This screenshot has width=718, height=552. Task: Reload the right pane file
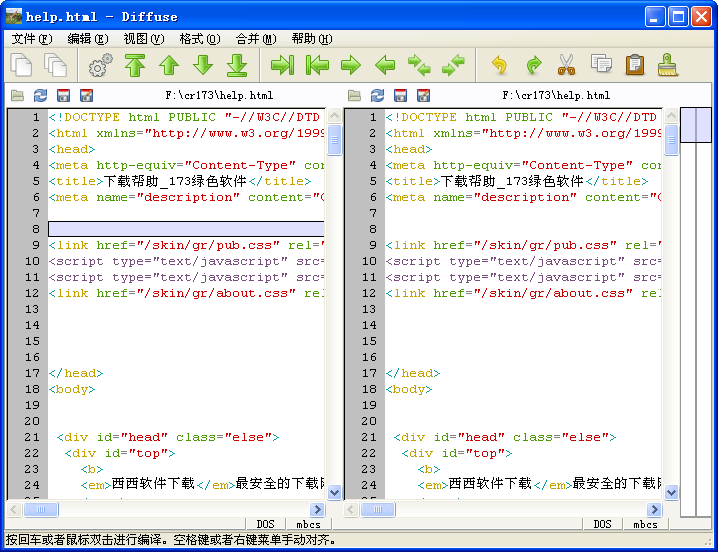pos(377,96)
